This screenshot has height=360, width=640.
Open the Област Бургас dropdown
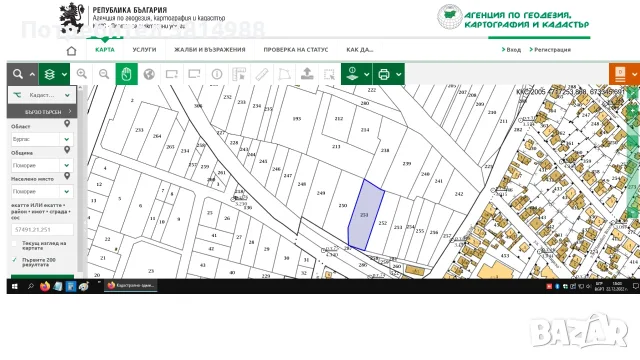pos(42,139)
